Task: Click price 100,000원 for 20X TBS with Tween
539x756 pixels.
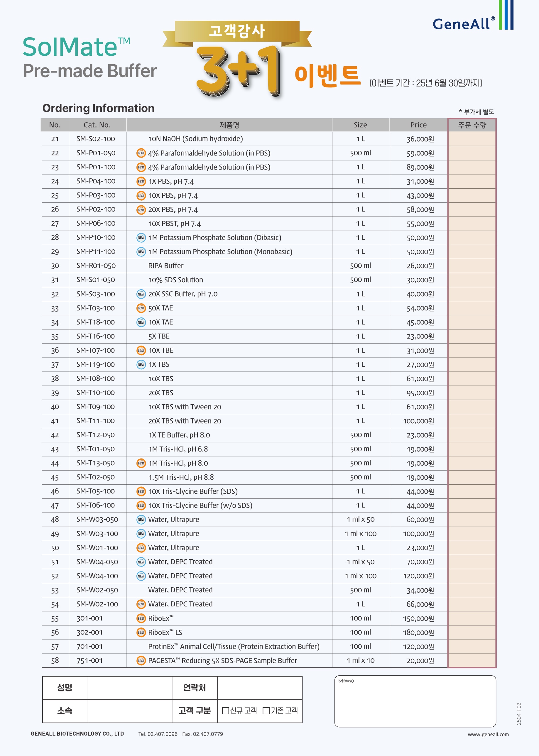Action: [x=418, y=421]
